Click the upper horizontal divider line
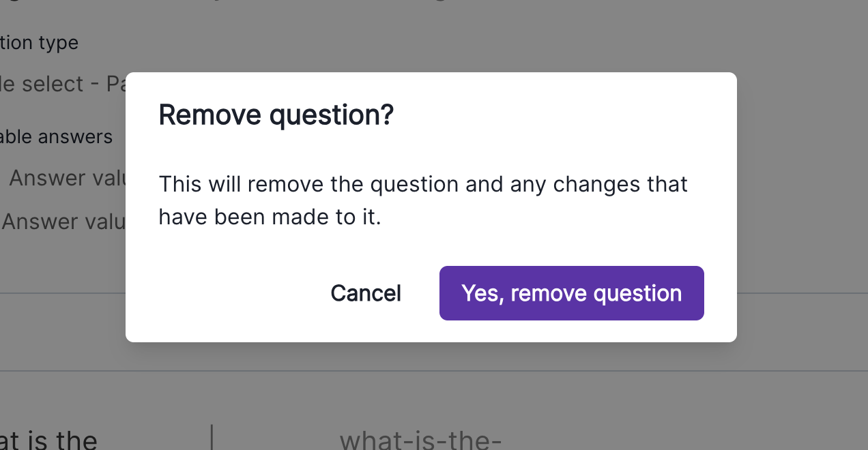The image size is (868, 450). tap(63, 294)
